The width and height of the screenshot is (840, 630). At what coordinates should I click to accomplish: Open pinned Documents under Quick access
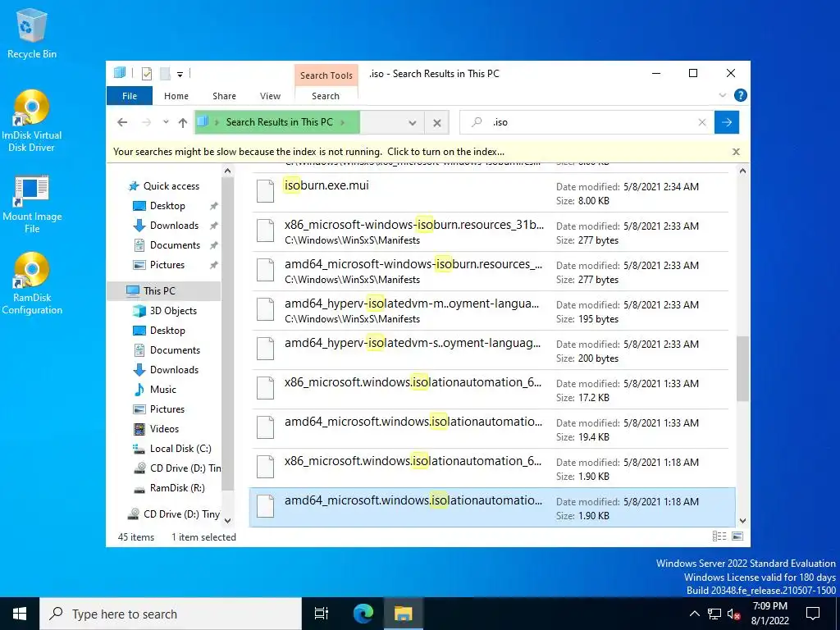[x=175, y=245]
